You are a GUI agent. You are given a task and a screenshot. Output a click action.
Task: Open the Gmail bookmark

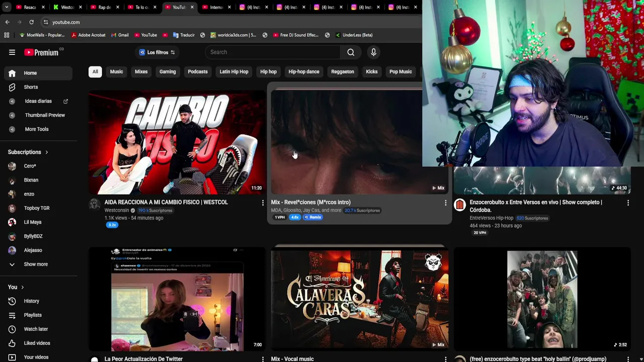coord(119,35)
